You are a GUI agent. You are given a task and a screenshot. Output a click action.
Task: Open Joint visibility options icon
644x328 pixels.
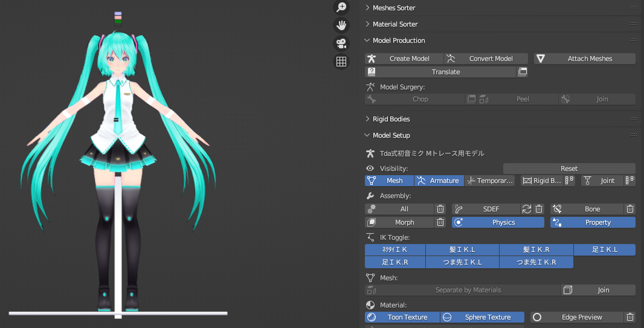point(630,181)
